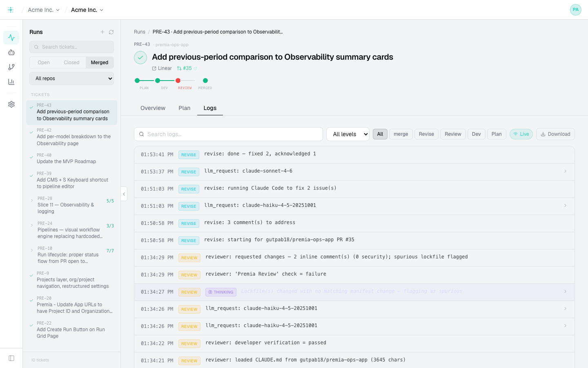Go to Runs breadcrumb
Viewport: 588px width, 368px height.
[140, 32]
